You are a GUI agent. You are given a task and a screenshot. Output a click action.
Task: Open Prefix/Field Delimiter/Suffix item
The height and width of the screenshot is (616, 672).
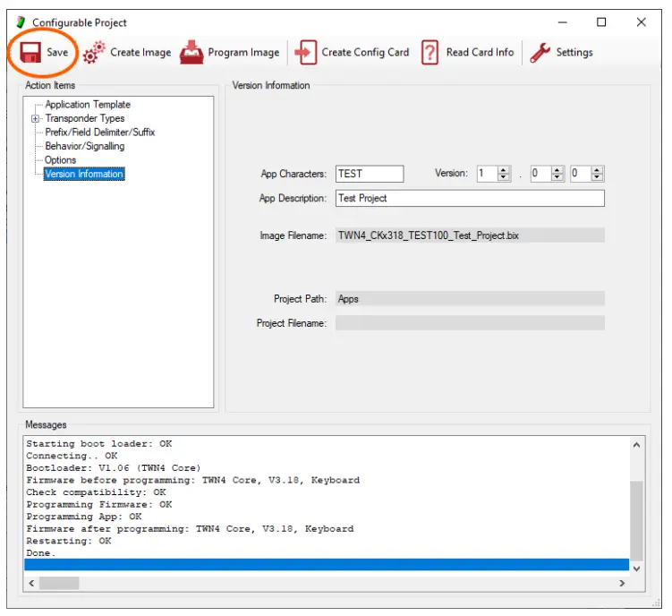99,133
